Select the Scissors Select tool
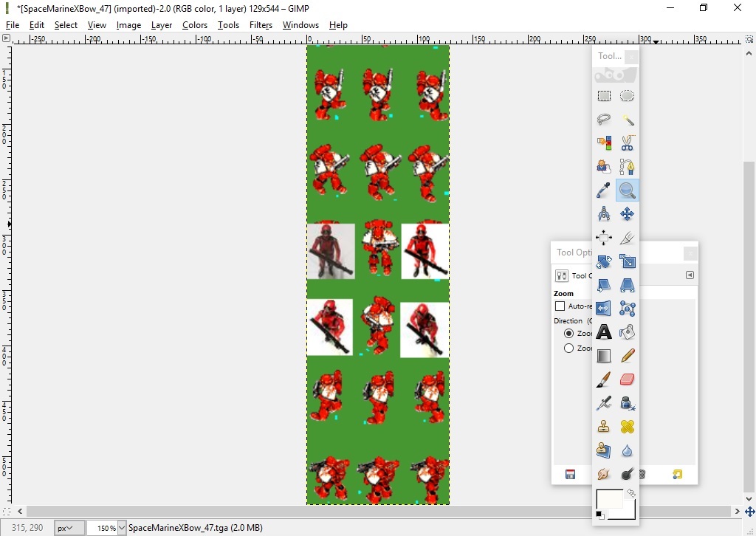 coord(627,143)
